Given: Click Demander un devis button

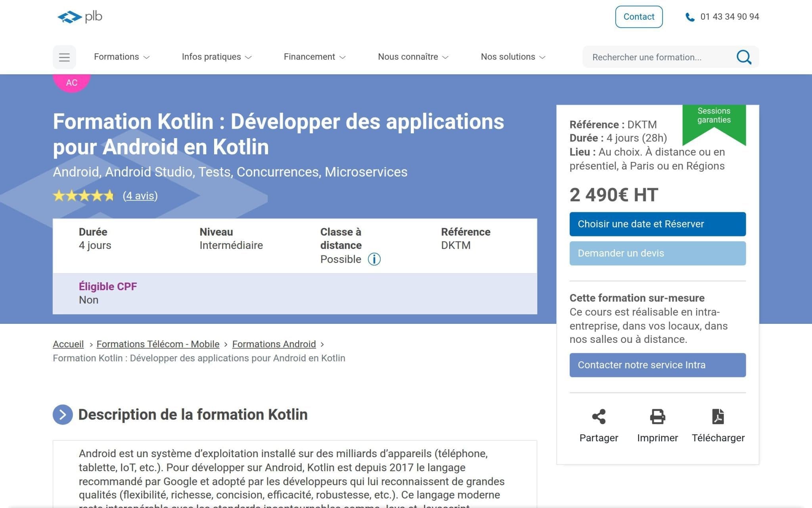Looking at the screenshot, I should tap(657, 253).
